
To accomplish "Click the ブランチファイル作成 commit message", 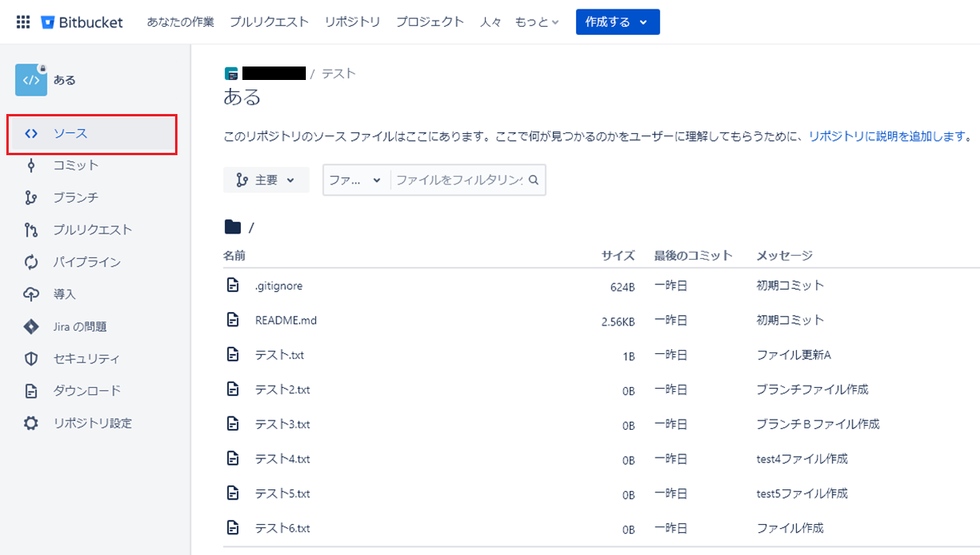I will pyautogui.click(x=813, y=389).
